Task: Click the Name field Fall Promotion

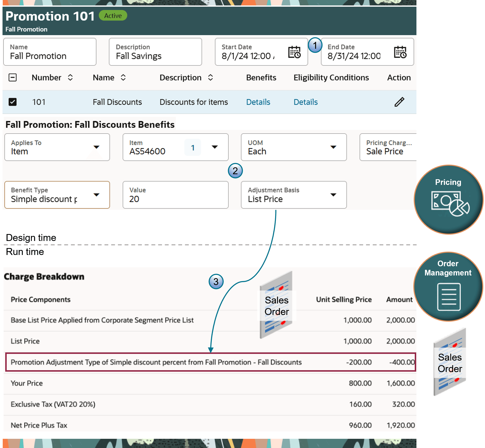Action: [x=50, y=52]
